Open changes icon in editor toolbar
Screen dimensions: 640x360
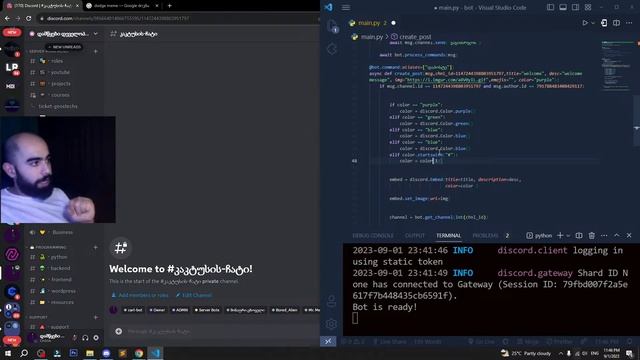(x=604, y=23)
